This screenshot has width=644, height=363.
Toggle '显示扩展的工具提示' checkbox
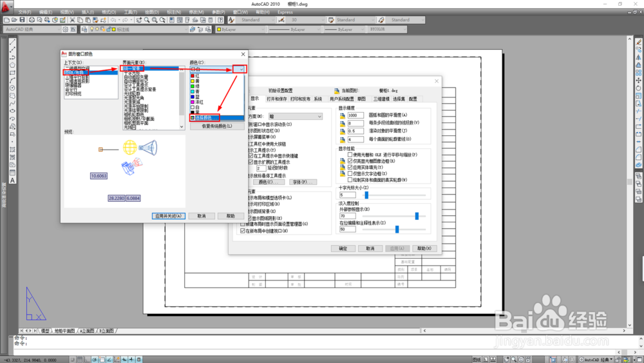tap(251, 162)
